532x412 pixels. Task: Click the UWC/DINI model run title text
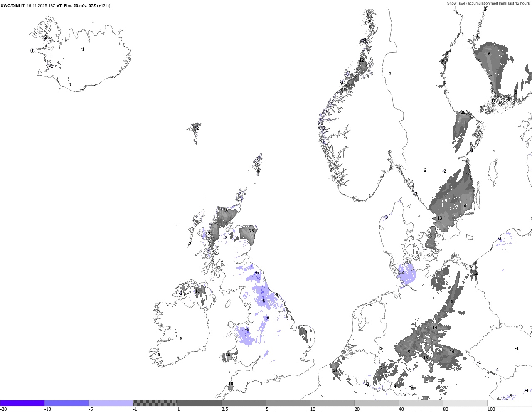coord(55,6)
